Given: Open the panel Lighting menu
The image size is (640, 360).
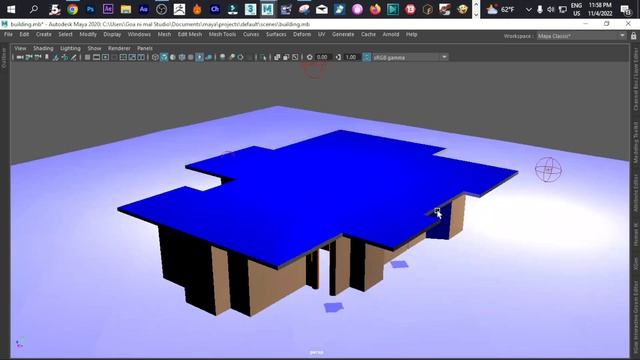Looking at the screenshot, I should point(70,48).
